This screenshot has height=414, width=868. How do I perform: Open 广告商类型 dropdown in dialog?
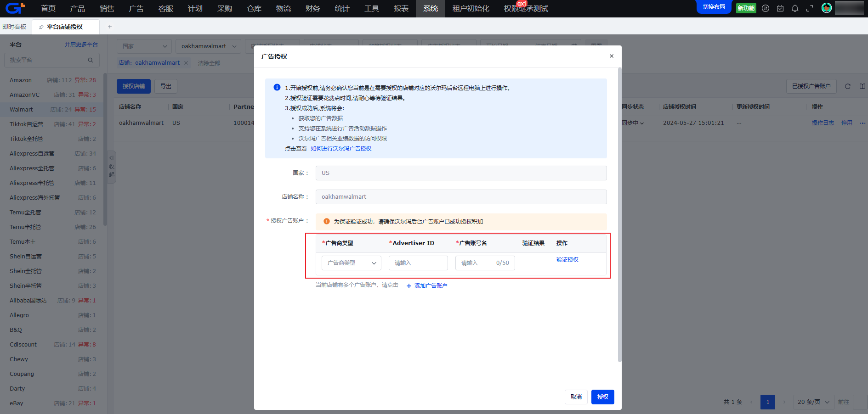(x=352, y=263)
